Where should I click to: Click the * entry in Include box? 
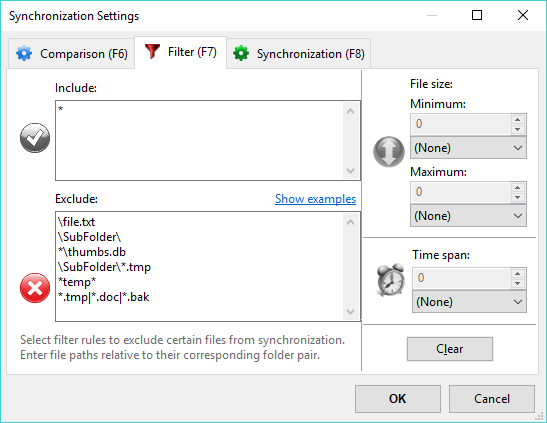point(61,109)
